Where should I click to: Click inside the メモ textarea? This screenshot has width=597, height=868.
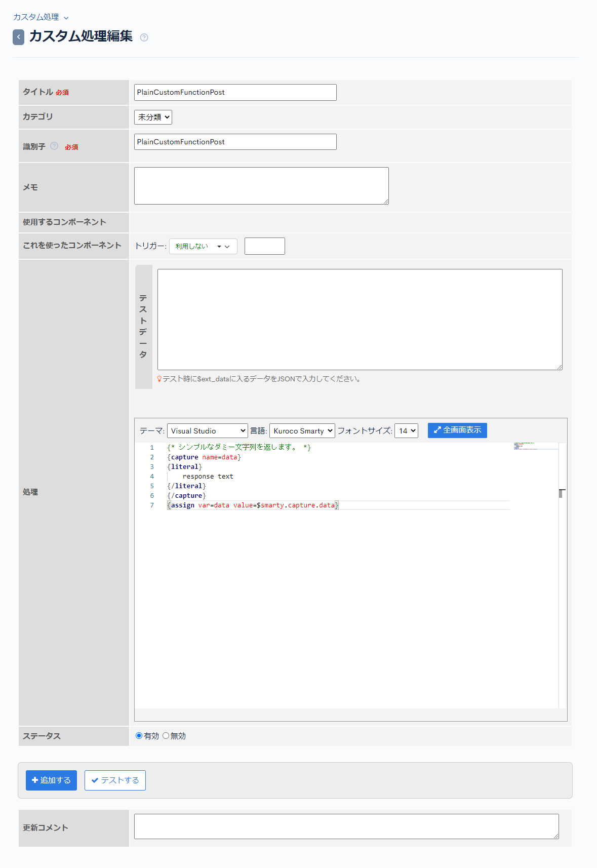pos(261,186)
